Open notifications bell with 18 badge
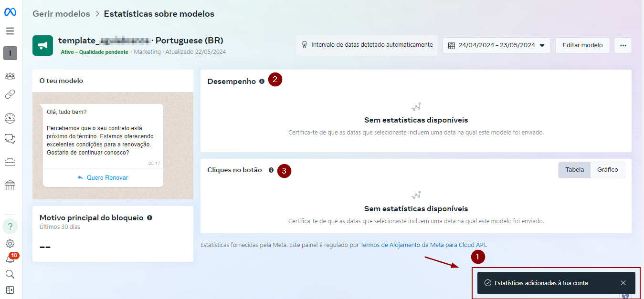Image resolution: width=644 pixels, height=299 pixels. pyautogui.click(x=10, y=259)
